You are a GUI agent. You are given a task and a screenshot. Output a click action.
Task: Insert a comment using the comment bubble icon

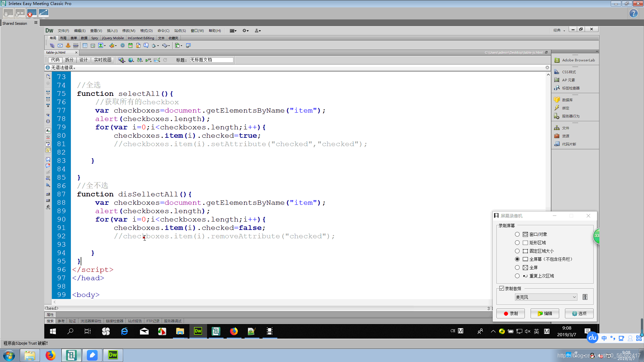(146, 46)
